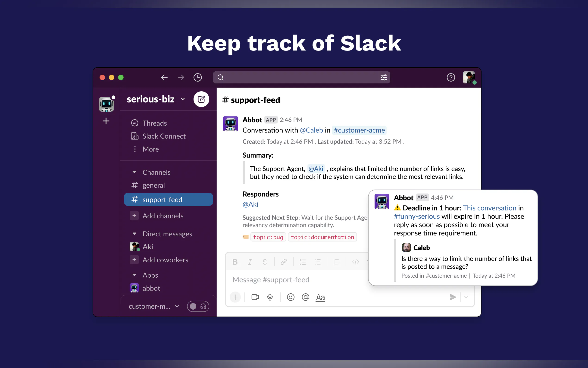The height and width of the screenshot is (368, 588).
Task: Select the general channel
Action: [153, 185]
